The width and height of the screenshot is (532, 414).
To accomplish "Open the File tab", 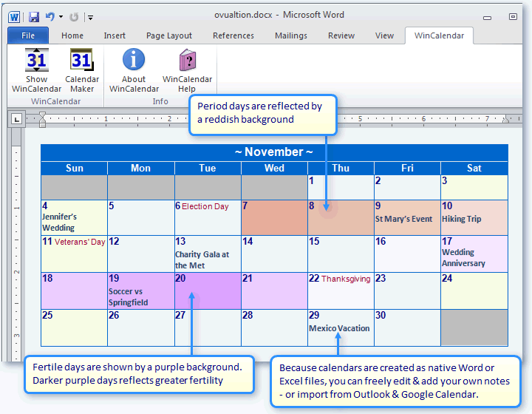I will click(x=28, y=35).
